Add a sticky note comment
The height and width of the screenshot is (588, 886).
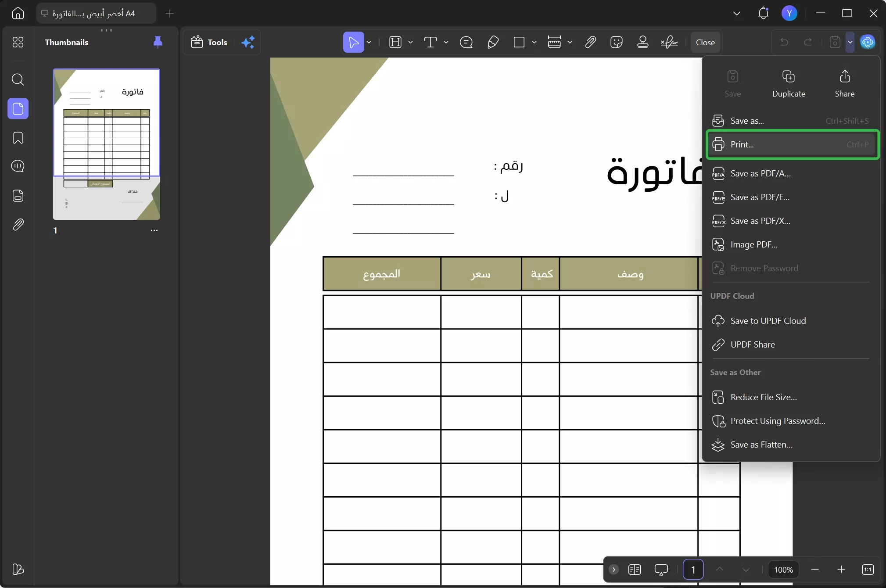pyautogui.click(x=466, y=42)
